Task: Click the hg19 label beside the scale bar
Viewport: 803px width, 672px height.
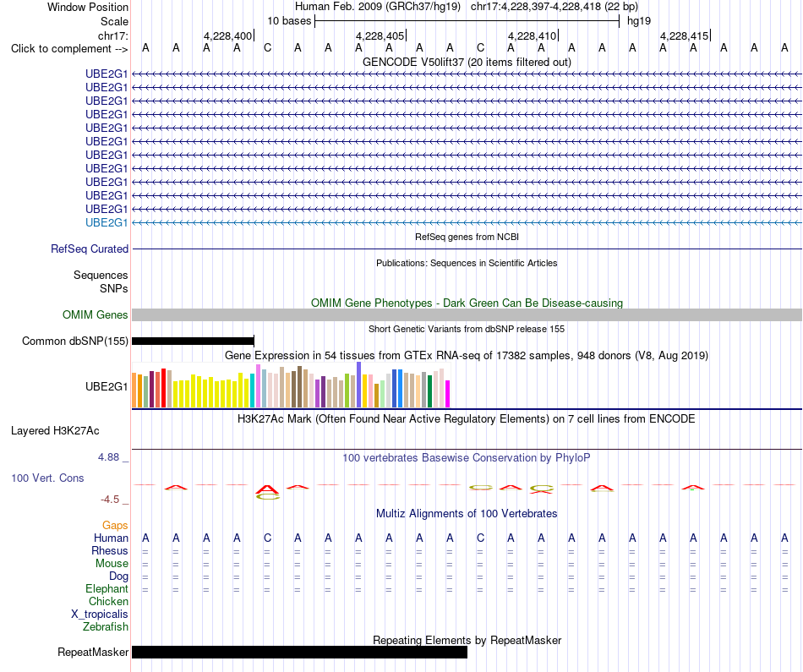Action: 639,21
